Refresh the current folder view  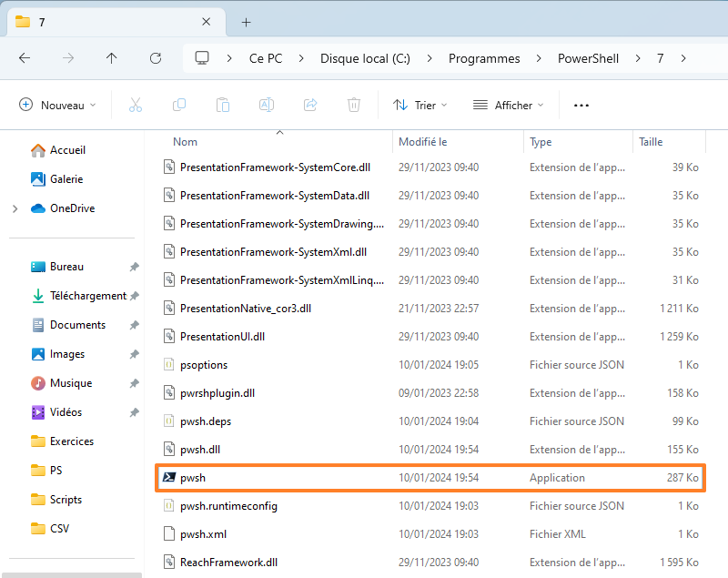point(156,58)
